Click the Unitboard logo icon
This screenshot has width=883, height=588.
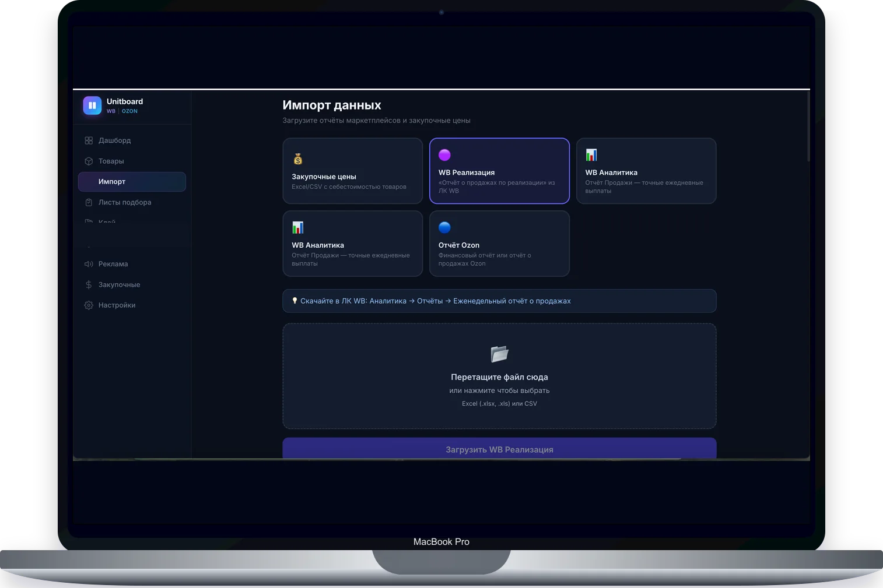point(92,105)
